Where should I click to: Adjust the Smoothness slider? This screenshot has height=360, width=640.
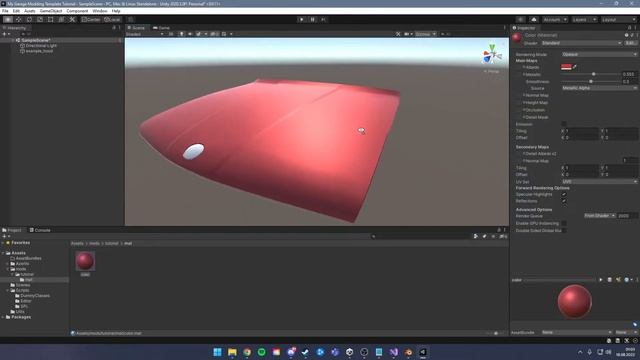591,82
